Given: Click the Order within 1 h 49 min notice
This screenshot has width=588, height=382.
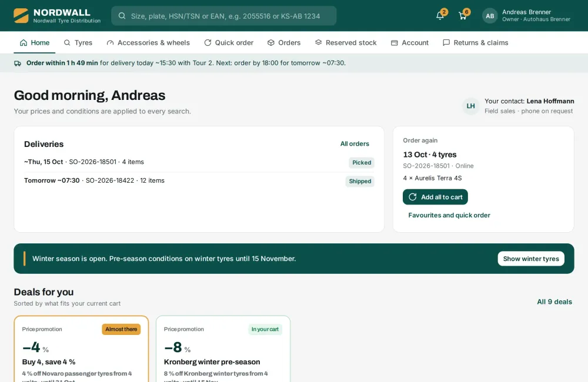Looking at the screenshot, I should pos(62,63).
